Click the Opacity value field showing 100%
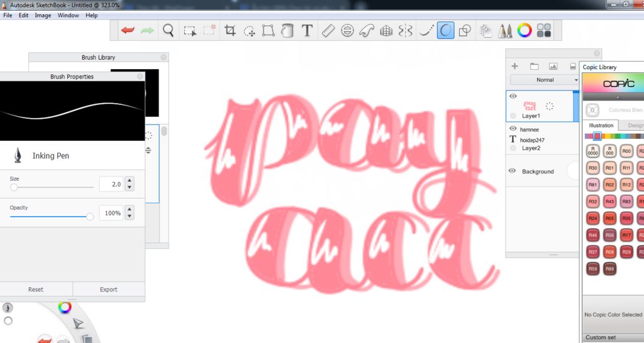The width and height of the screenshot is (644, 343). tap(111, 213)
